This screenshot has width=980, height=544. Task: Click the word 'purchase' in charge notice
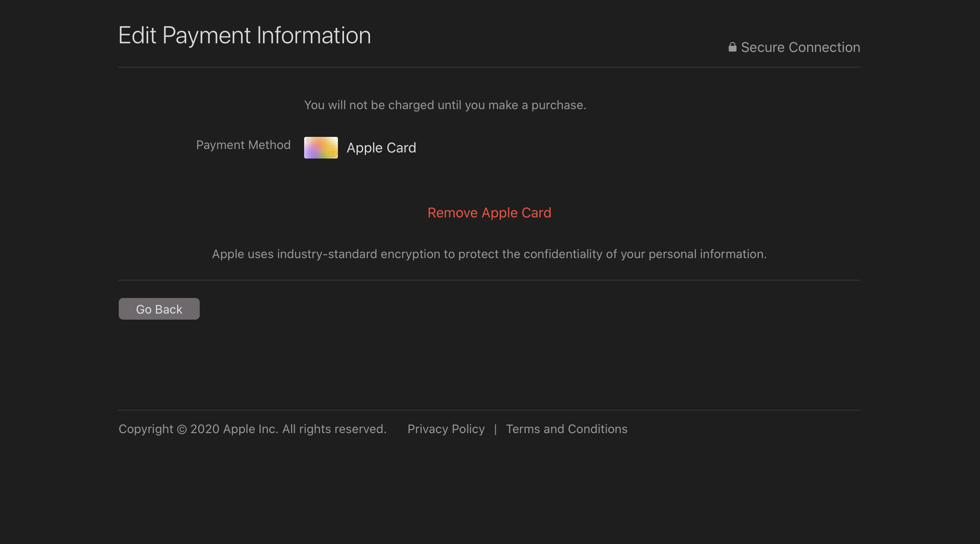click(557, 105)
